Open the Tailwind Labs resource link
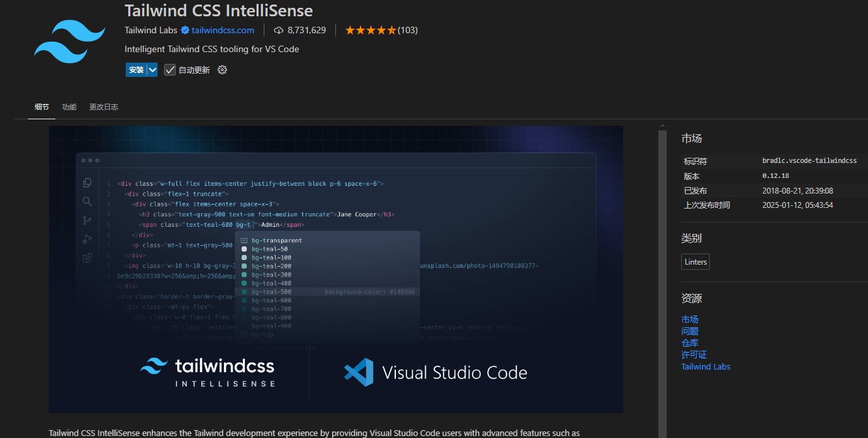 [706, 366]
